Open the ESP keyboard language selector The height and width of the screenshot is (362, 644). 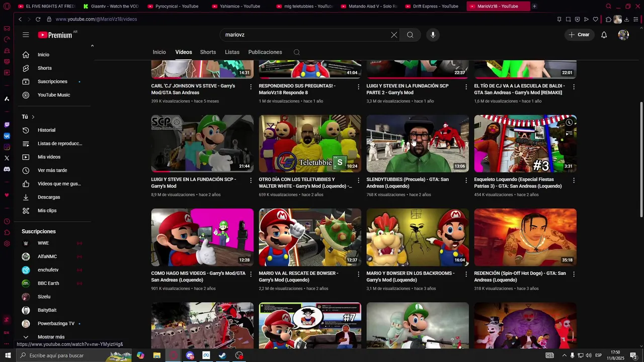click(599, 355)
